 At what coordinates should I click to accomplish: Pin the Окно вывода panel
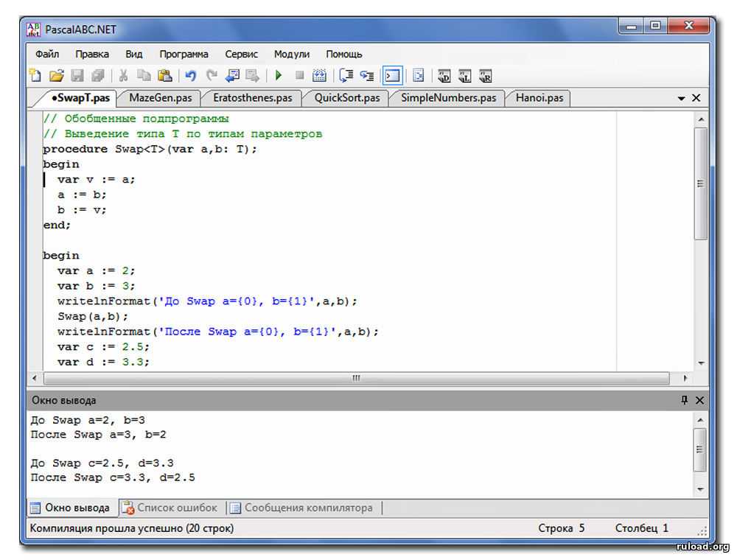tap(684, 400)
